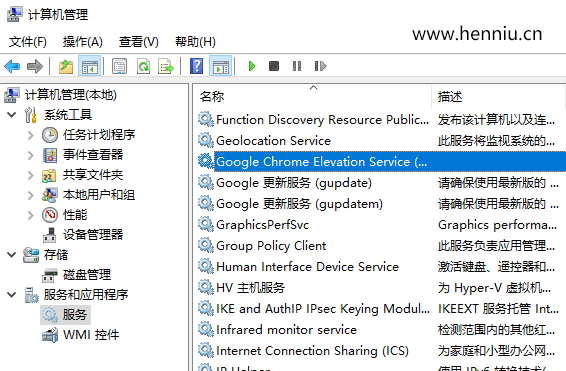This screenshot has height=371, width=566.
Task: Select Google Chrome Elevation Service row
Action: [x=381, y=162]
